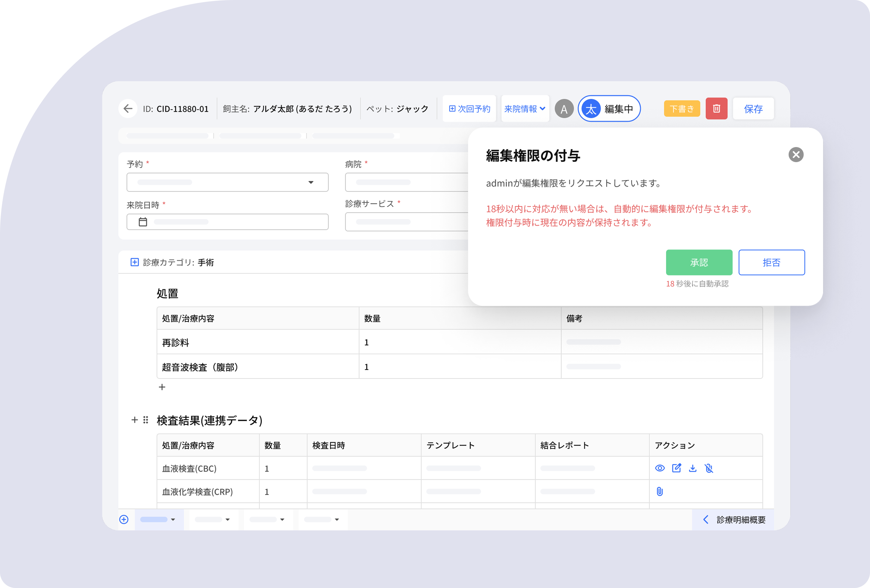Viewport: 870px width, 588px height.
Task: Add a row below the 処置 table
Action: point(162,387)
